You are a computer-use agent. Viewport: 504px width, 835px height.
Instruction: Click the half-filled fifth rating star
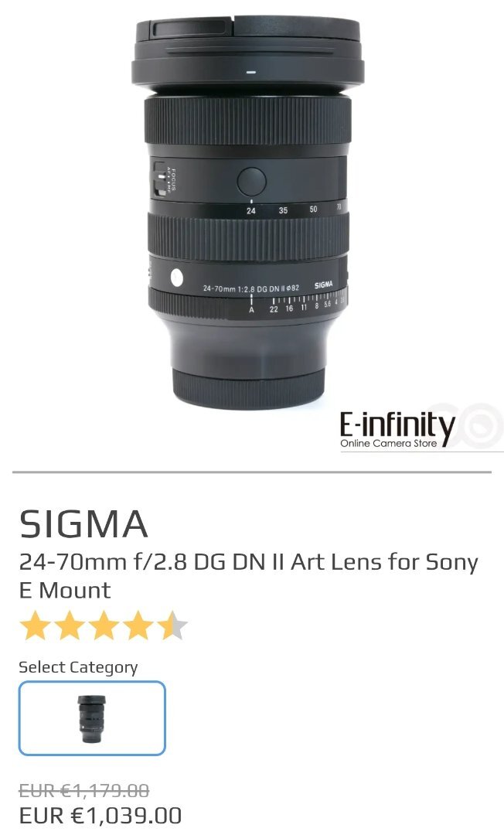click(x=172, y=625)
